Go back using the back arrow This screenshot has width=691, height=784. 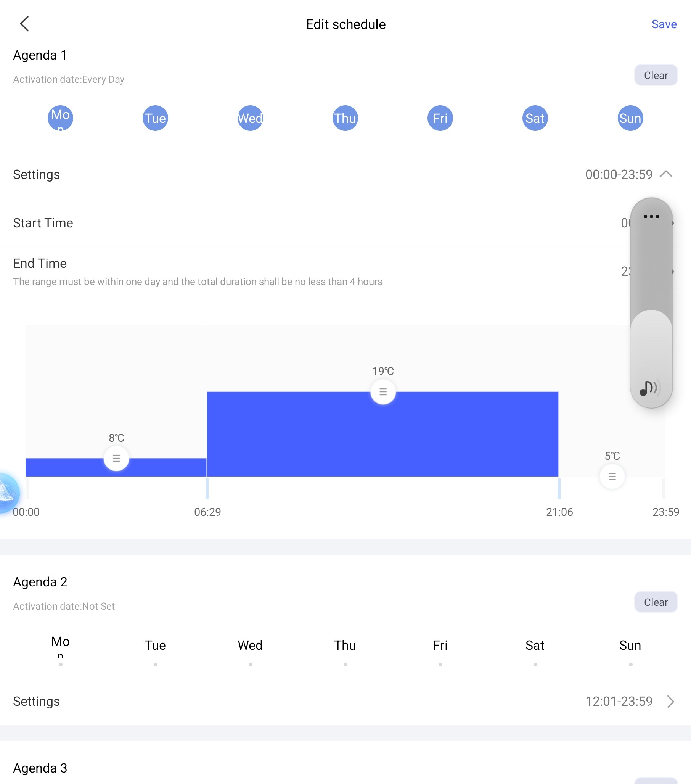[24, 24]
